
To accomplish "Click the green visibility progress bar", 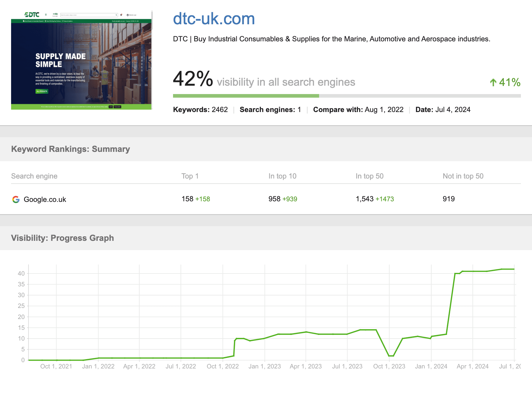I will (x=246, y=96).
